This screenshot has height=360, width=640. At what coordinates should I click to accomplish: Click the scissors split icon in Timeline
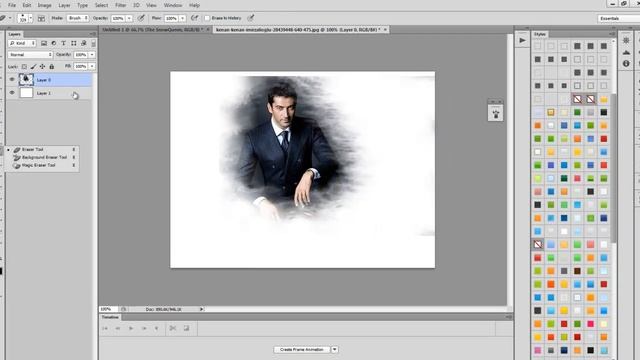pyautogui.click(x=173, y=328)
